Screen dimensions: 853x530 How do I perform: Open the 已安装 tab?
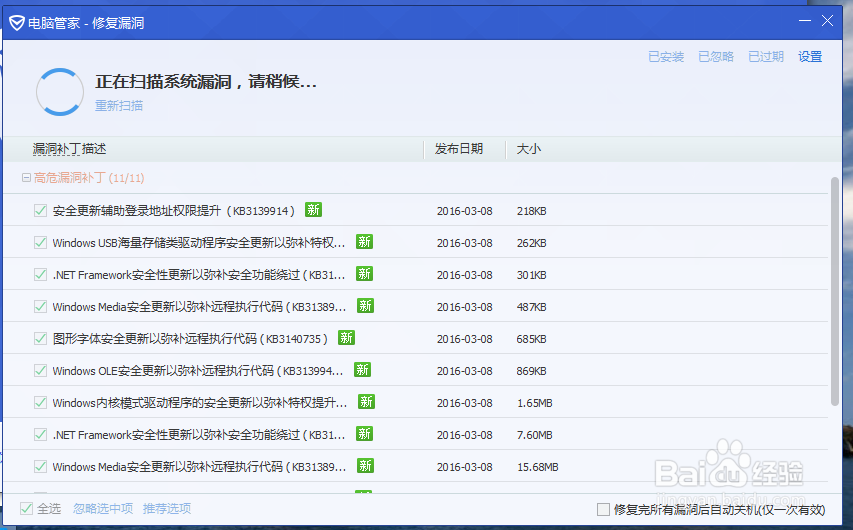pos(666,57)
